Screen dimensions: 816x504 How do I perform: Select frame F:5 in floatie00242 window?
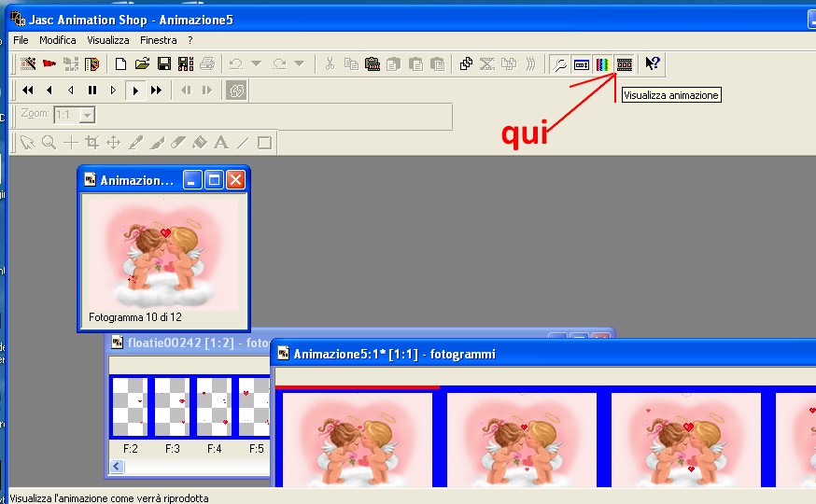click(254, 407)
